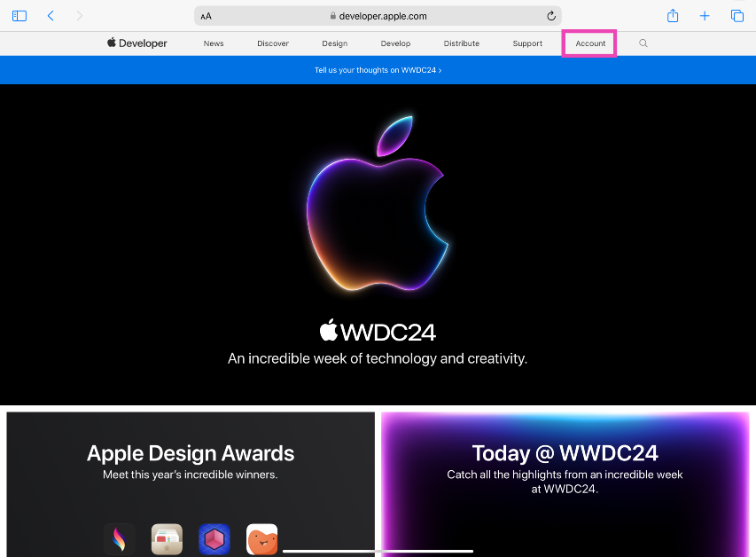
Task: Open the site search magnifier
Action: (x=643, y=43)
